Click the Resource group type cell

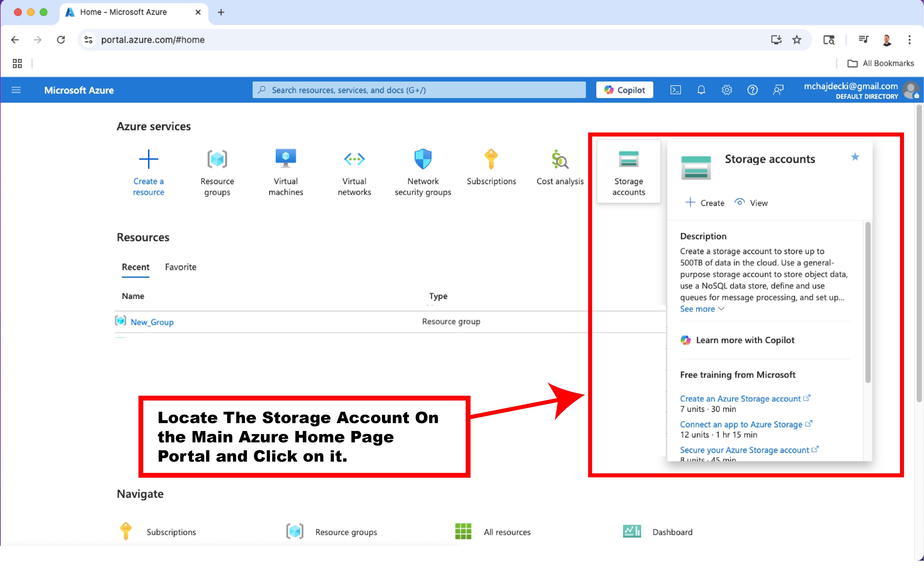coord(451,322)
